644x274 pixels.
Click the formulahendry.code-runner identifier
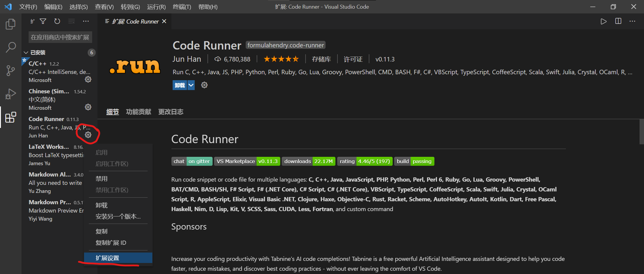click(x=285, y=45)
